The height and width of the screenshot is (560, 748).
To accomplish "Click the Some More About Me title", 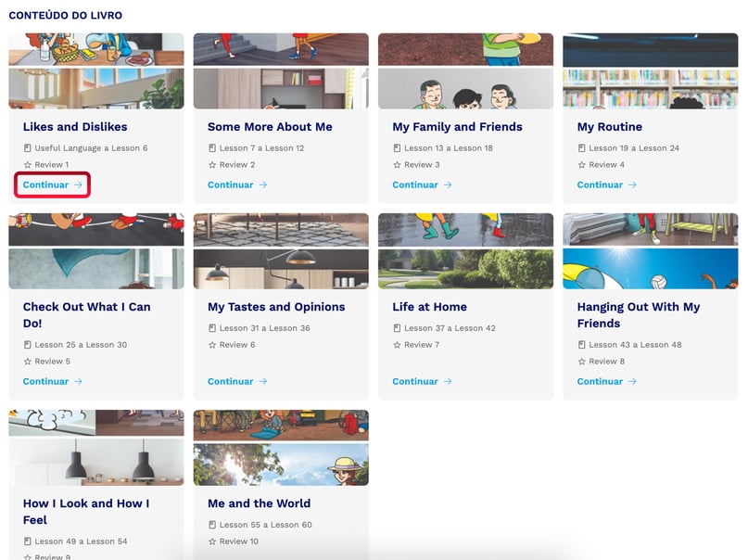I will click(270, 127).
